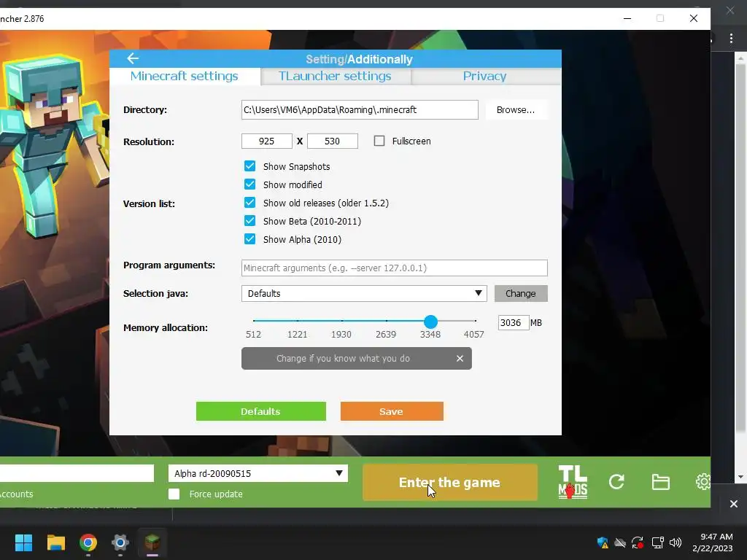Switch to TLauncher settings tab

click(x=335, y=76)
